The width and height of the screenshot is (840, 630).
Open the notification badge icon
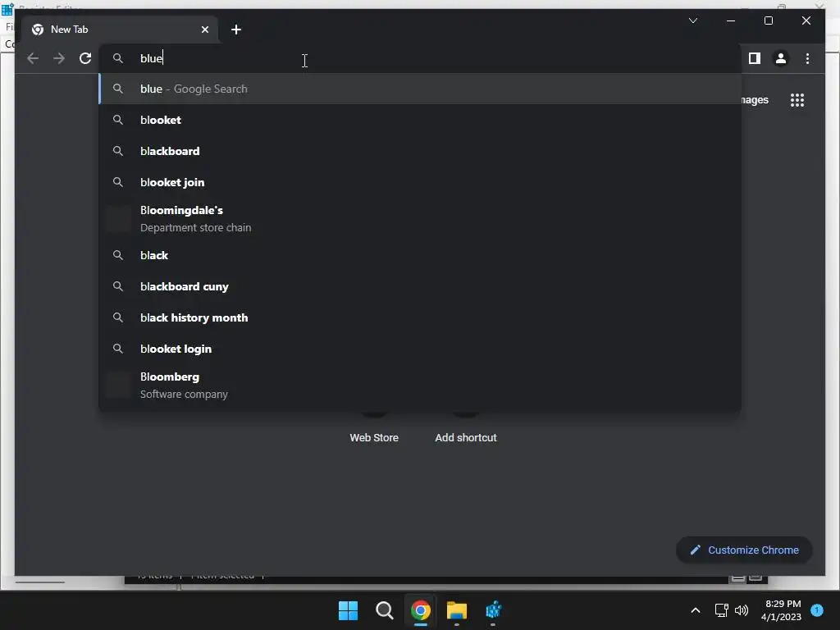[817, 610]
